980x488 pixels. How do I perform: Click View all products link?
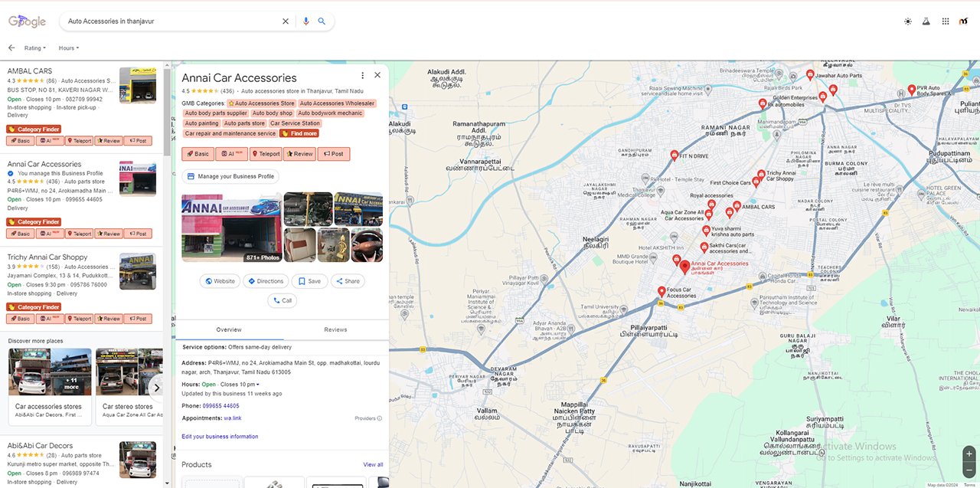pyautogui.click(x=373, y=464)
